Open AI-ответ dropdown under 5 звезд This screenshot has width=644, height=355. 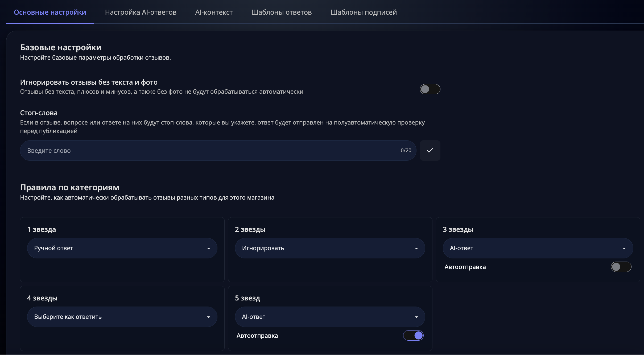pyautogui.click(x=325, y=317)
